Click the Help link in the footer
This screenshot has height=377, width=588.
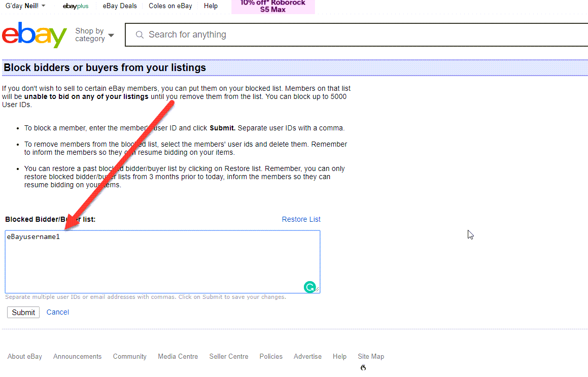point(339,356)
